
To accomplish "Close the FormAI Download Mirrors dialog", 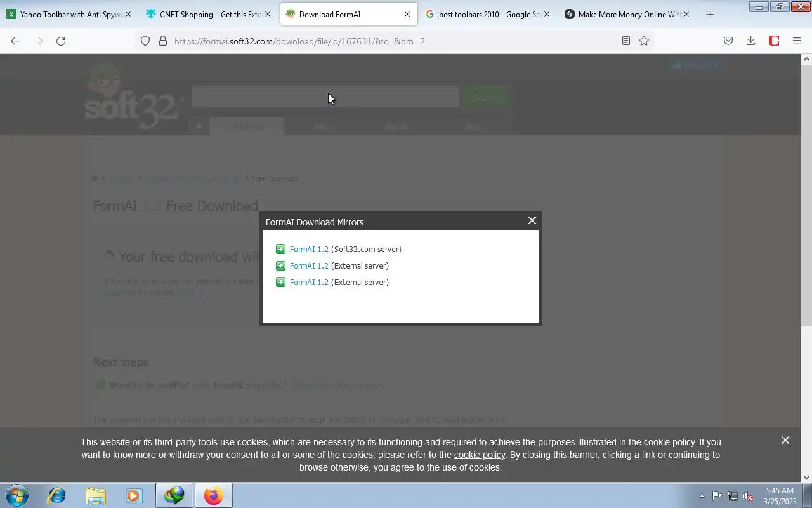I will (x=532, y=220).
